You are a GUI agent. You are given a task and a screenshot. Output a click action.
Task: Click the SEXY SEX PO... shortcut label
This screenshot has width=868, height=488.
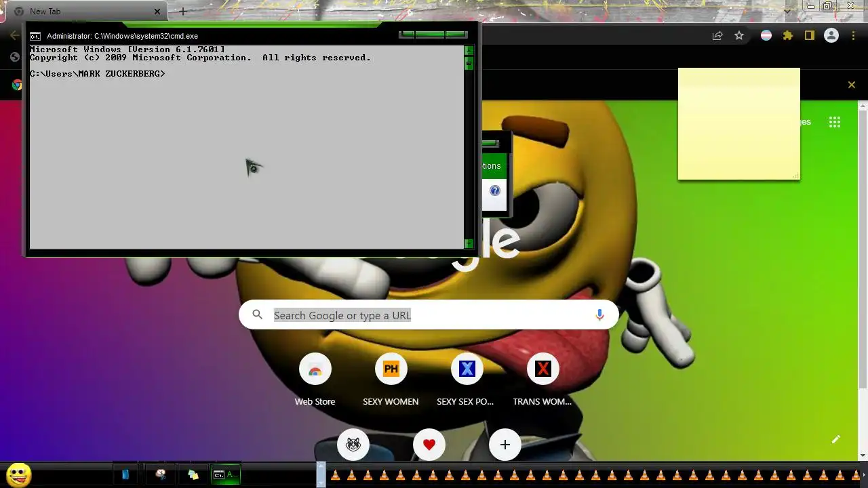465,401
